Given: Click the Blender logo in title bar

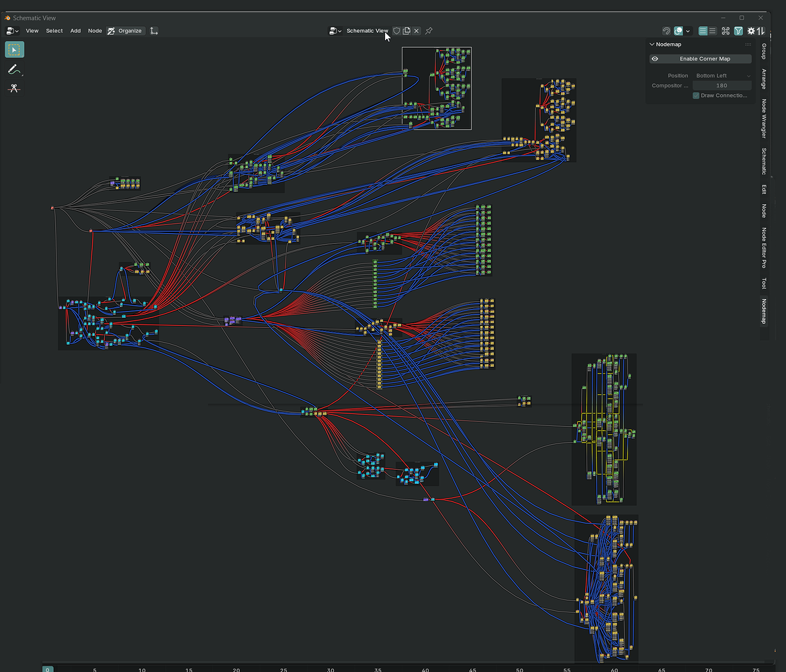Looking at the screenshot, I should 7,18.
